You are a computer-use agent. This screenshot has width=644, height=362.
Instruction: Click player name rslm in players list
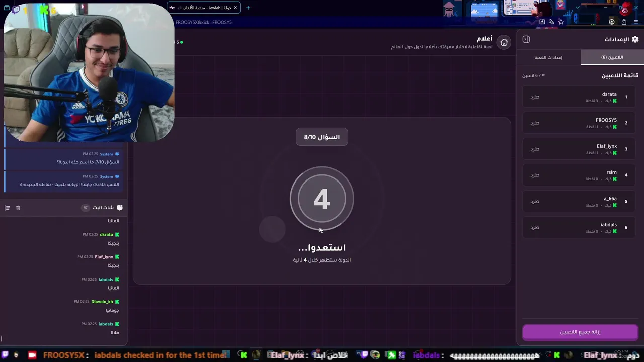[612, 172]
